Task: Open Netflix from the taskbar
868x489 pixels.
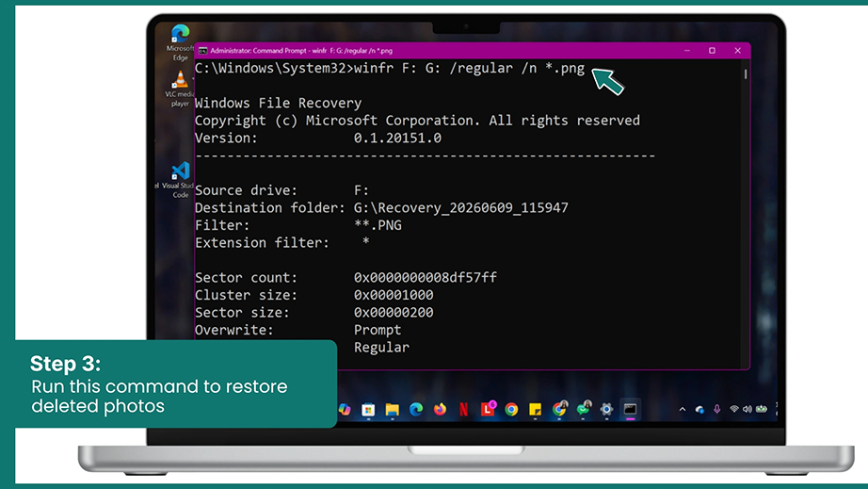Action: pyautogui.click(x=464, y=409)
